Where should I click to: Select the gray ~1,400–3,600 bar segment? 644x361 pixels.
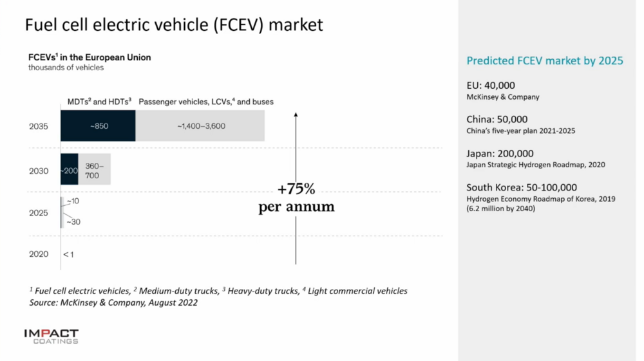(200, 126)
